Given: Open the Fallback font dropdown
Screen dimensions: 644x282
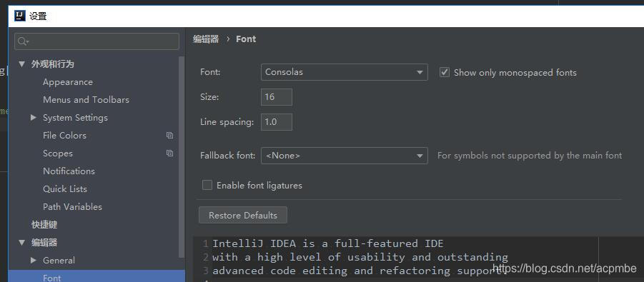Looking at the screenshot, I should coord(345,156).
